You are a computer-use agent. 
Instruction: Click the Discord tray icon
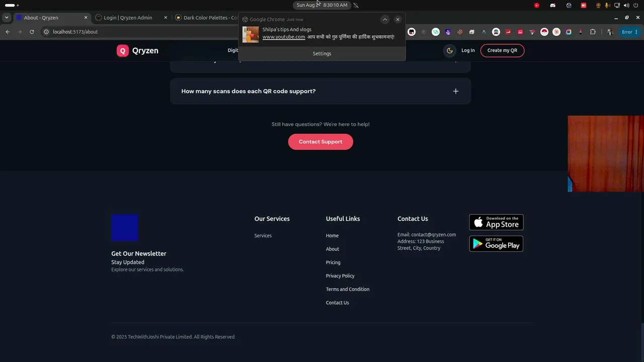[553, 5]
